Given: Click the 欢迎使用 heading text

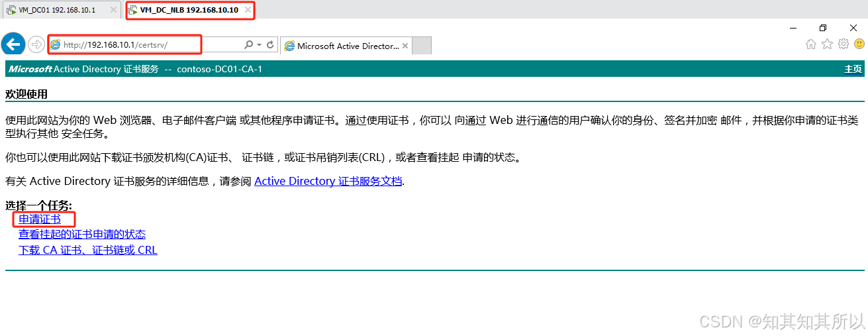Looking at the screenshot, I should [26, 94].
